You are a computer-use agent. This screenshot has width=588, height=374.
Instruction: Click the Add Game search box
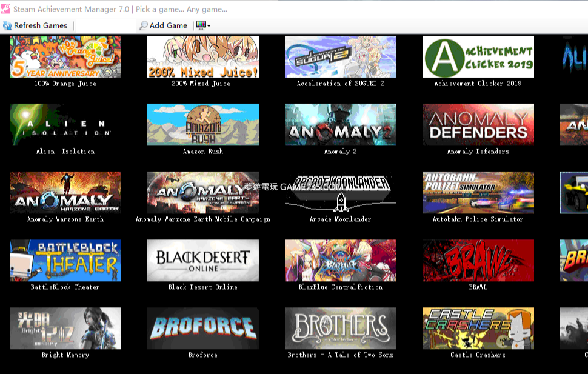tap(105, 25)
